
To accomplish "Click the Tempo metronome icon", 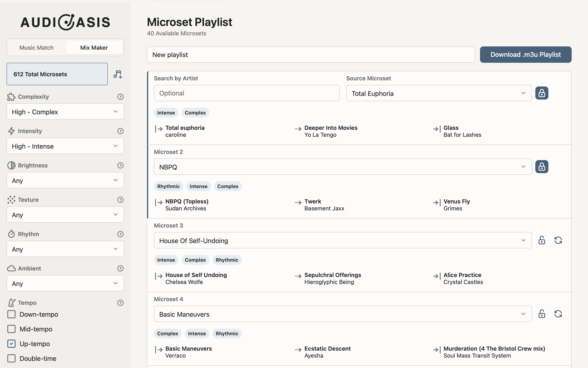I will [x=11, y=303].
